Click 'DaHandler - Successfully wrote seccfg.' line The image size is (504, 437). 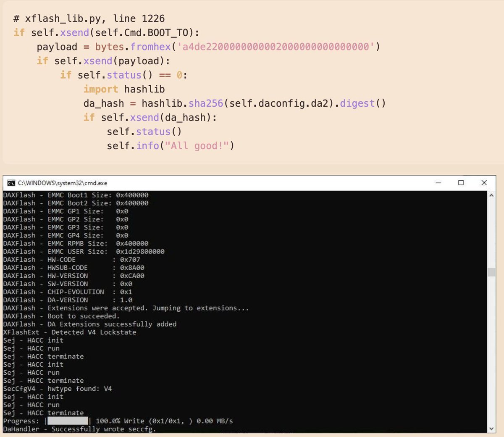(79, 429)
